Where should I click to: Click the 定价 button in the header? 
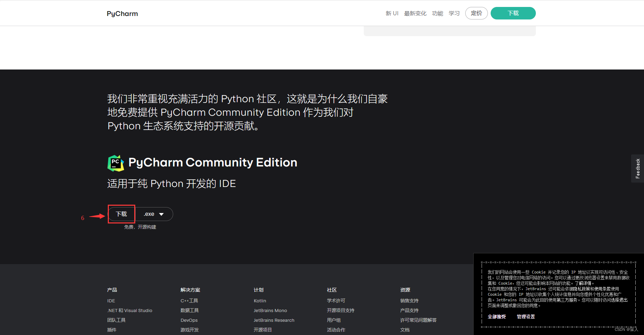(476, 13)
